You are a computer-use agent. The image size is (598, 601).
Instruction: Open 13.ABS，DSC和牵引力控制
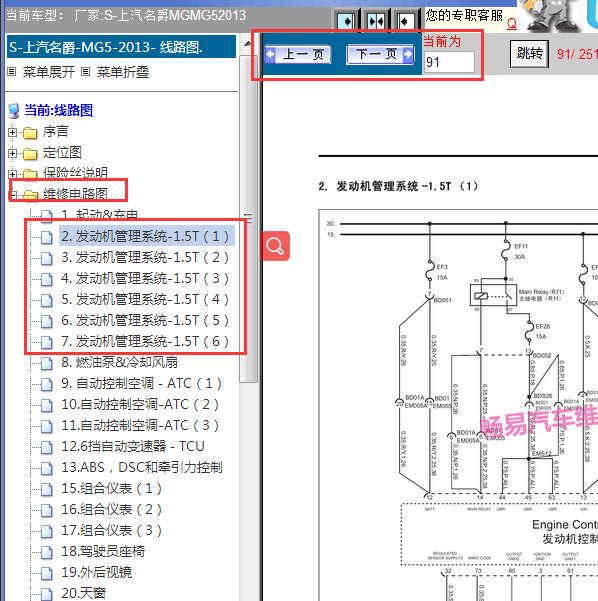(x=142, y=467)
